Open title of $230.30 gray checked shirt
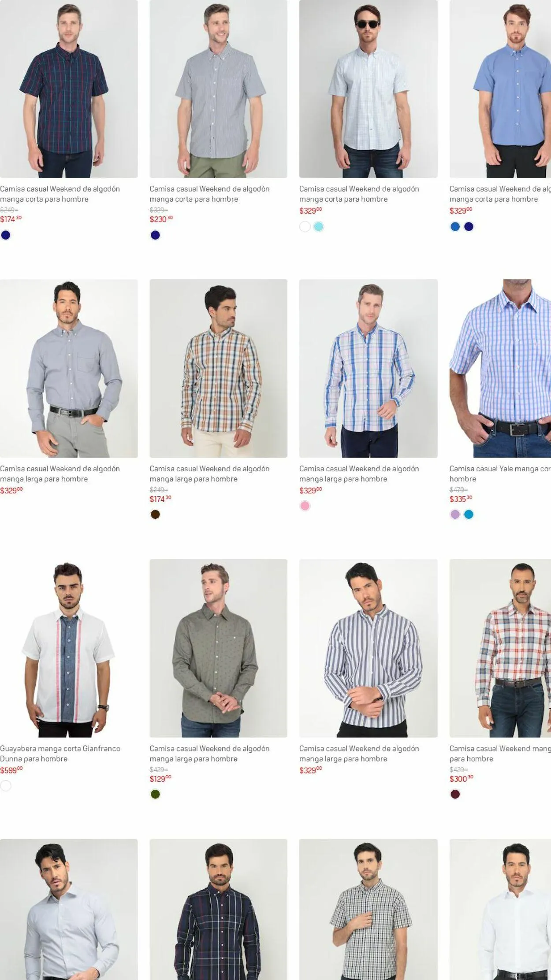 tap(209, 194)
